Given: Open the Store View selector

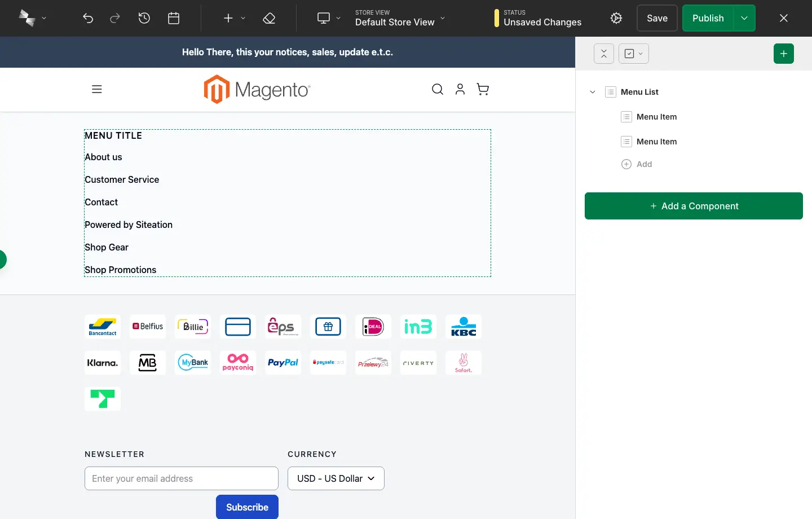Looking at the screenshot, I should coord(399,18).
